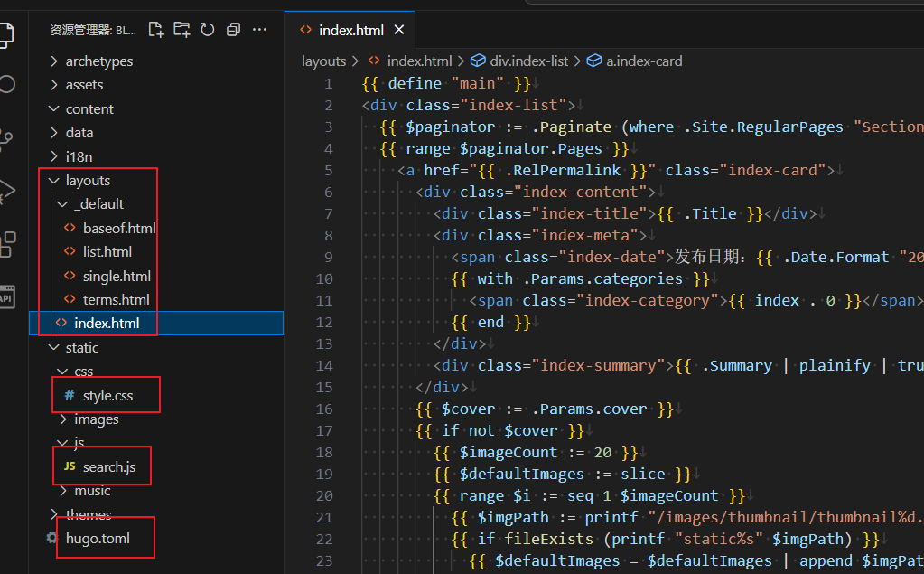Open style.css from the css folder
The height and width of the screenshot is (574, 924).
[107, 396]
